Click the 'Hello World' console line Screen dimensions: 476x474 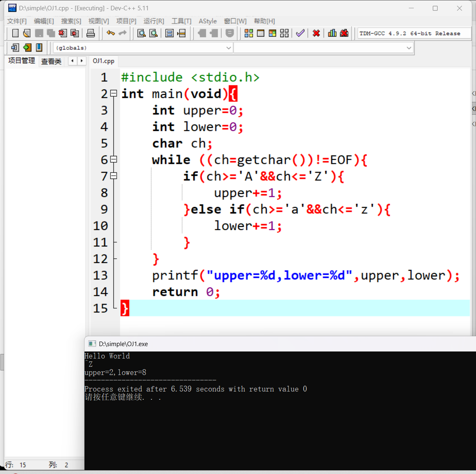point(107,356)
